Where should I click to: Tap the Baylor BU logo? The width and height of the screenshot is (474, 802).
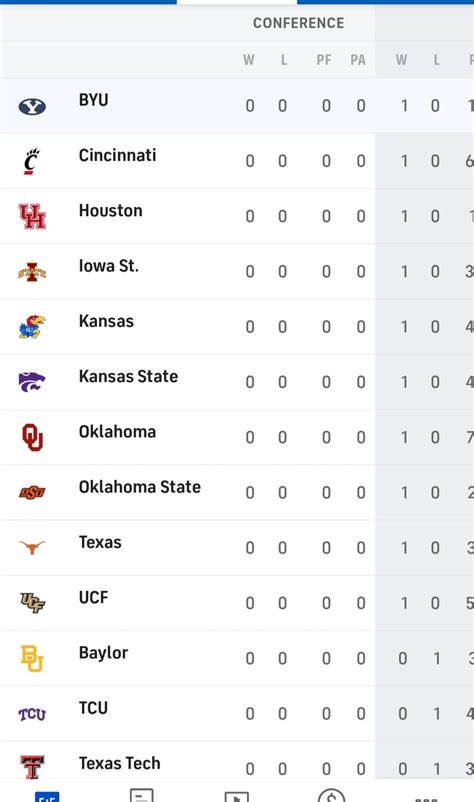[32, 658]
